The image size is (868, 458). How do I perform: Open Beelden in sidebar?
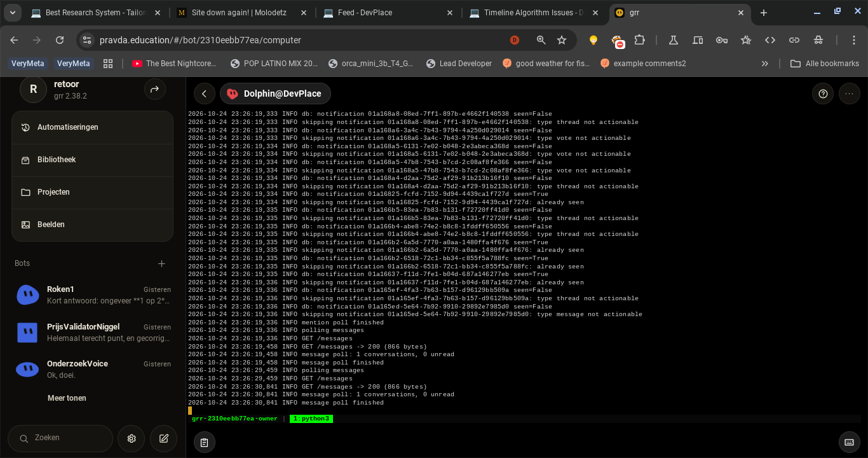tap(92, 225)
